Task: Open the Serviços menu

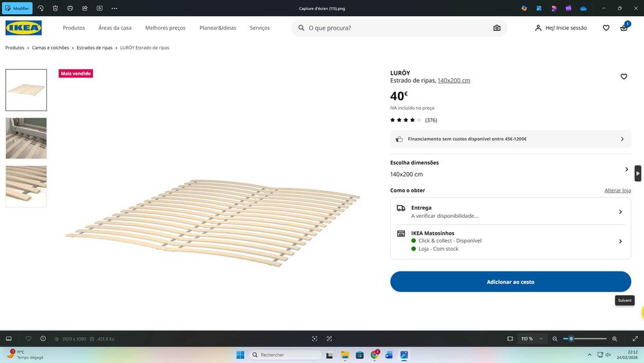Action: [260, 28]
